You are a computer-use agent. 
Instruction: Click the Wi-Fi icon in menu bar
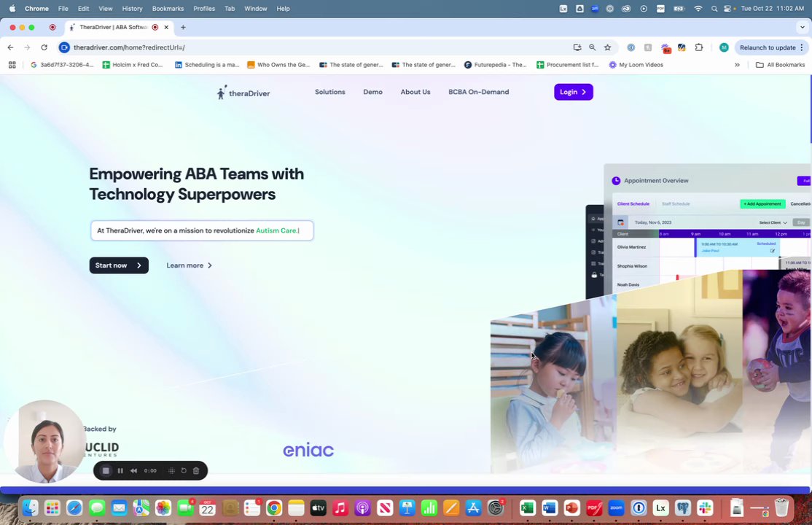click(698, 9)
